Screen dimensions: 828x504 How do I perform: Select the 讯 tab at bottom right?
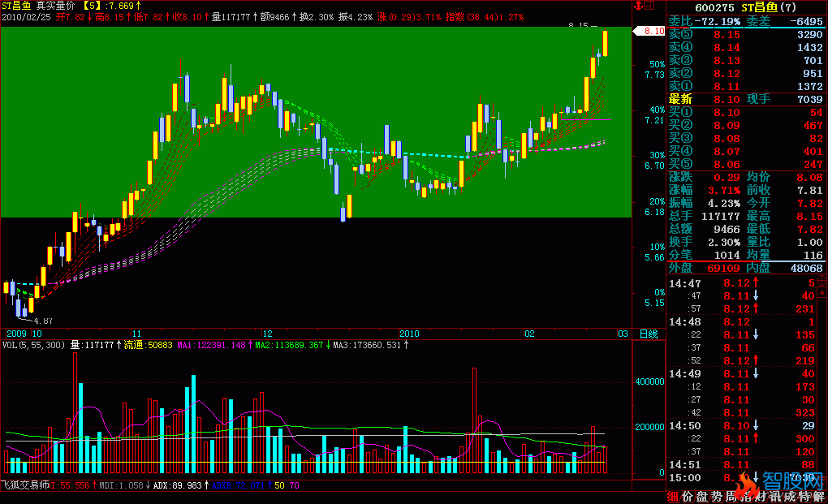(x=774, y=497)
